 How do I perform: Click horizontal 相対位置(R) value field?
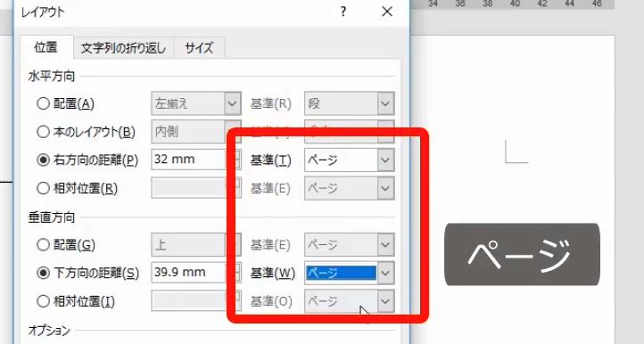[189, 188]
